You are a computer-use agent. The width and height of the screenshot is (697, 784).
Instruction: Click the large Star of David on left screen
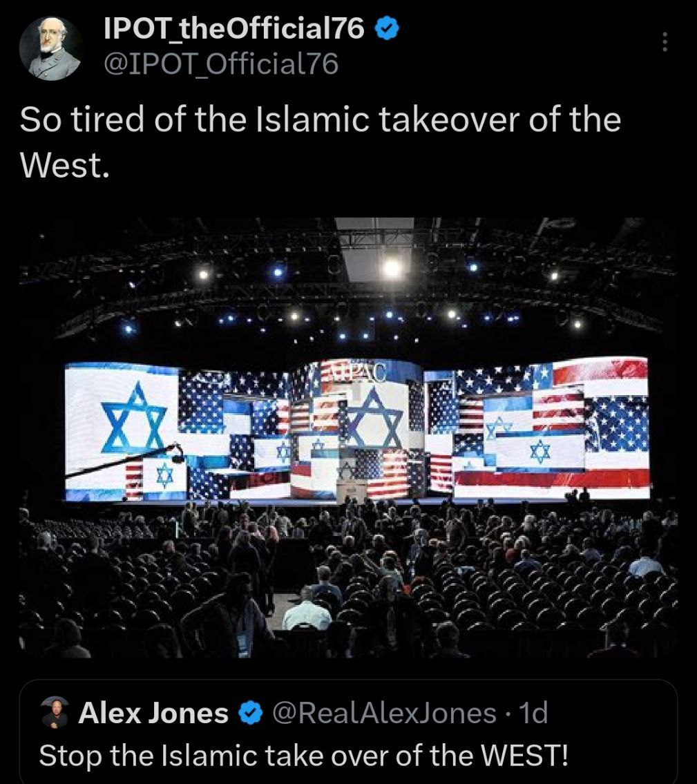point(134,419)
